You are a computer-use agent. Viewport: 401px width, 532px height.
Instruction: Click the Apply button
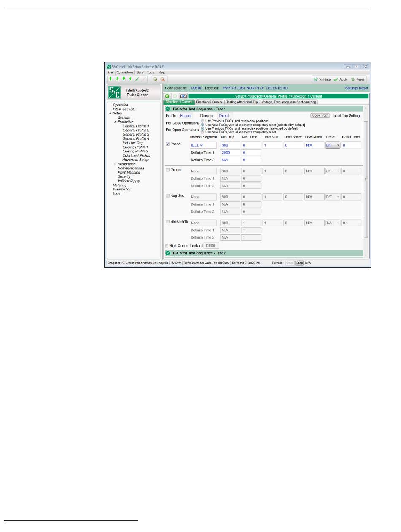click(x=341, y=79)
